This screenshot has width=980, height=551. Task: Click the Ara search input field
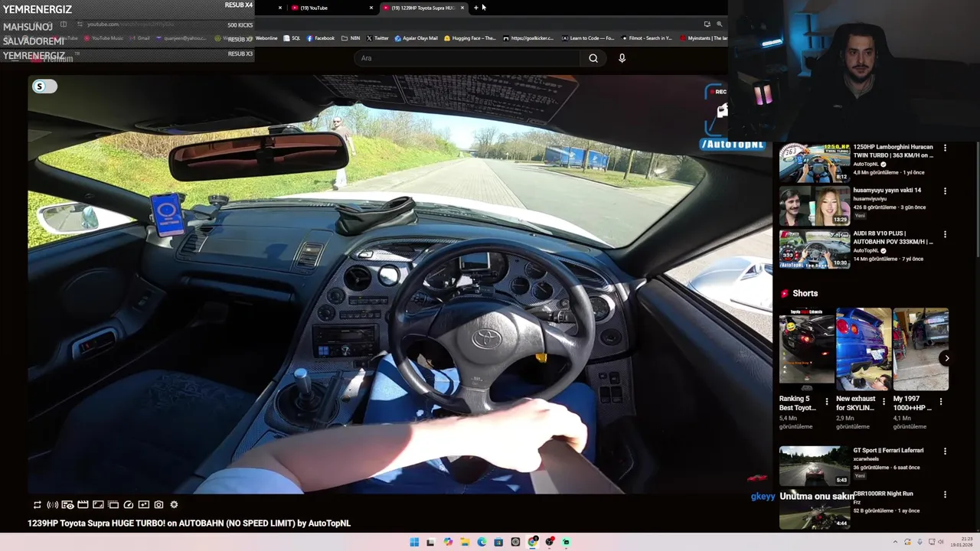coord(469,58)
